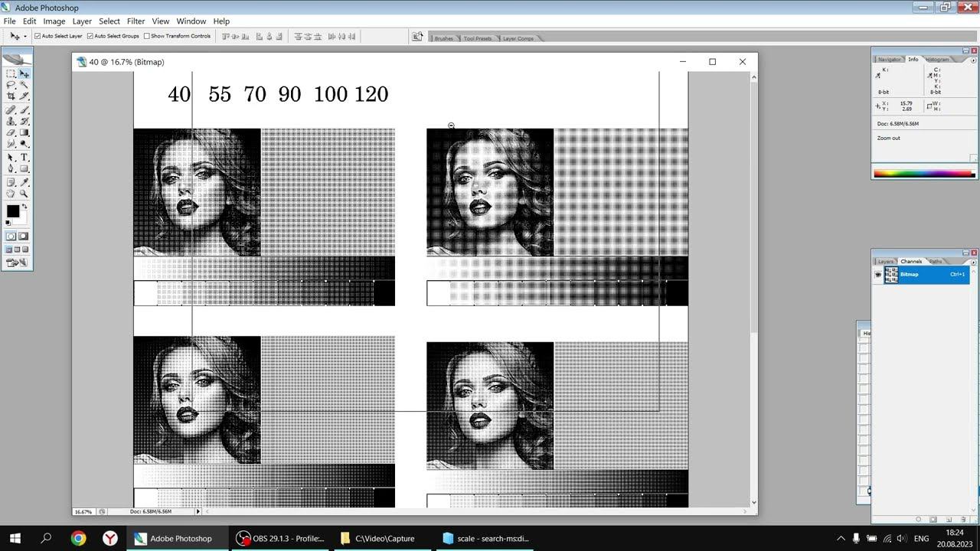
Task: Select the Brush tool
Action: 24,109
